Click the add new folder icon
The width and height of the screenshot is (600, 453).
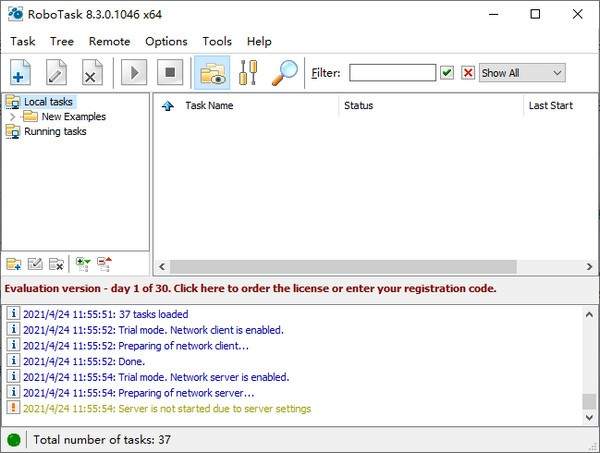point(13,264)
